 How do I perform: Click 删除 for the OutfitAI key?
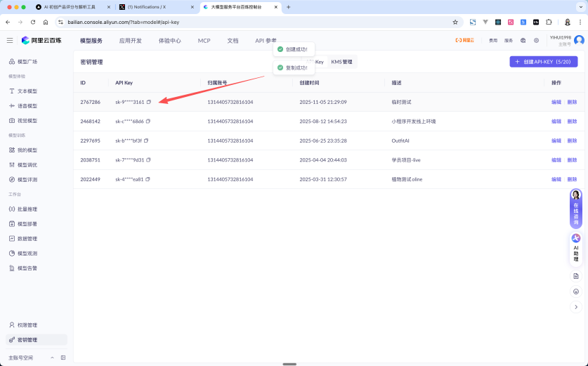click(x=572, y=140)
